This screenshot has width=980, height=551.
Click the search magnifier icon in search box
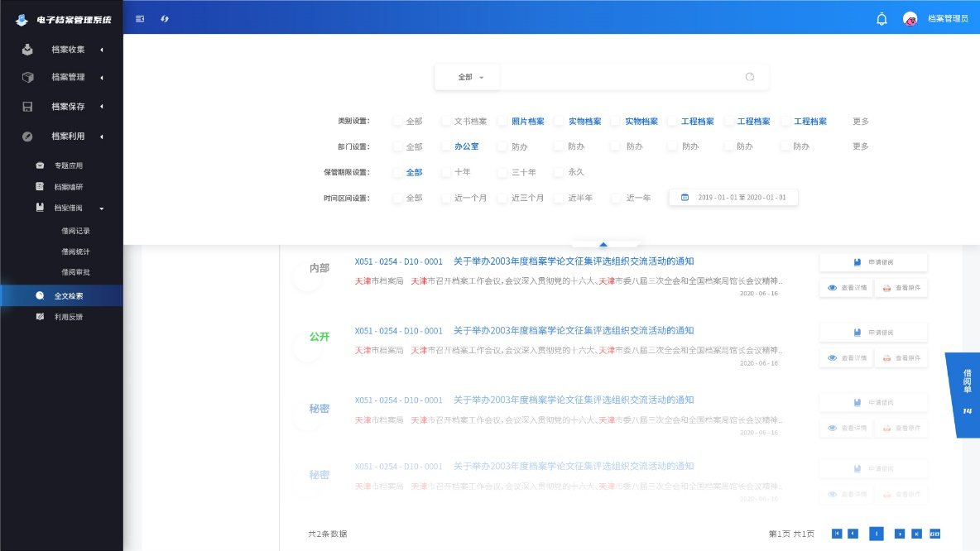(x=750, y=77)
